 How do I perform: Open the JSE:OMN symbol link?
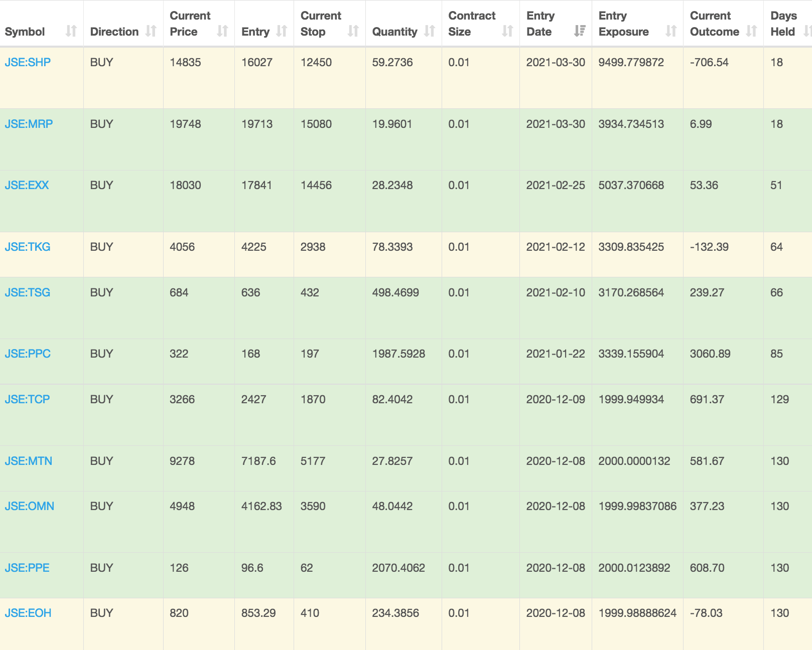pos(30,506)
